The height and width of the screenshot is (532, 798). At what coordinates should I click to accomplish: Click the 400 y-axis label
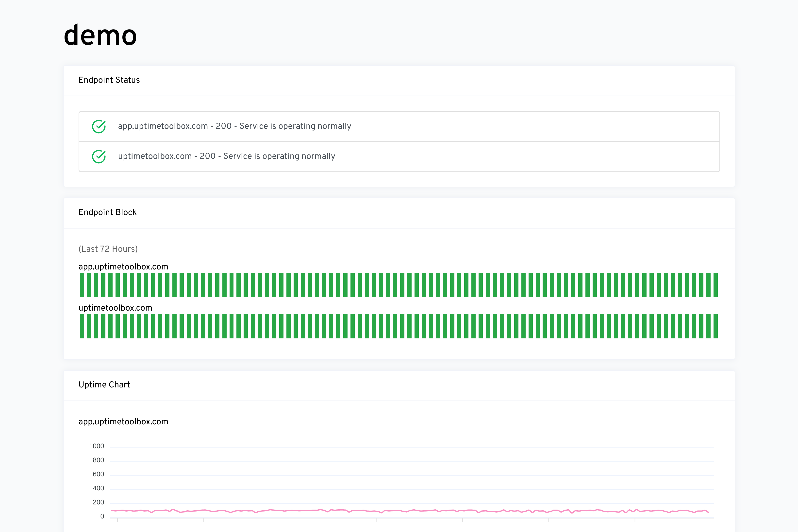tap(98, 488)
